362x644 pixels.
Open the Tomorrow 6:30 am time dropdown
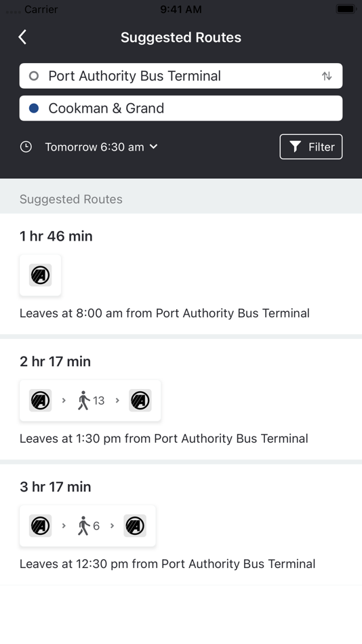pyautogui.click(x=94, y=146)
